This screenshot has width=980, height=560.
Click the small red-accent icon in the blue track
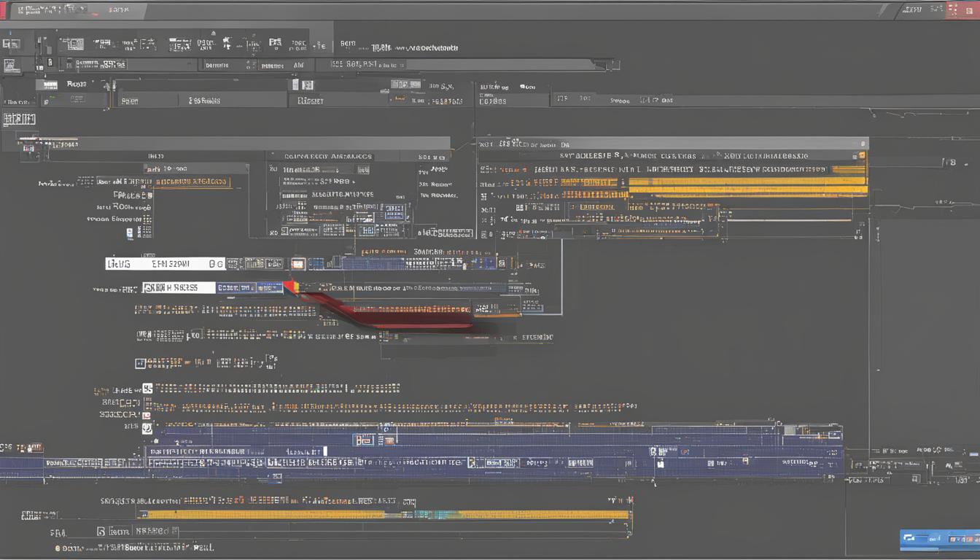point(388,440)
